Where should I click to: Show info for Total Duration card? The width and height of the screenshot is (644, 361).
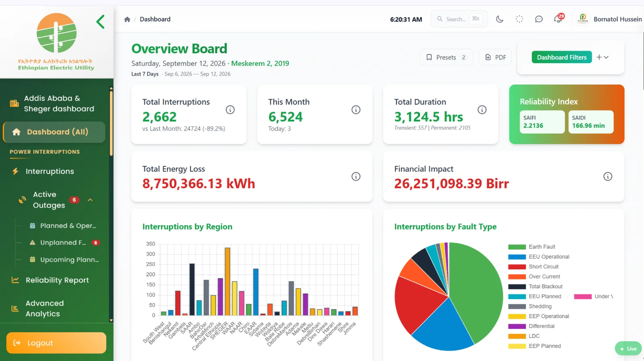[482, 110]
